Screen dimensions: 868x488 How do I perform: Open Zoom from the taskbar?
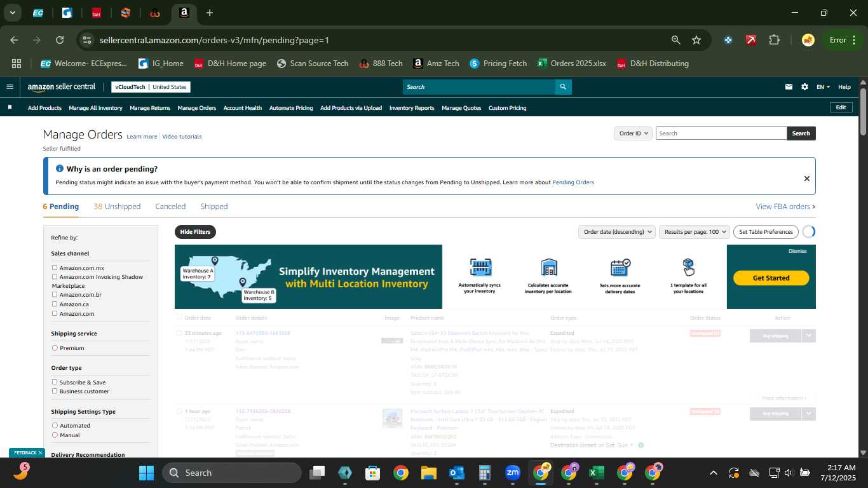(x=512, y=473)
